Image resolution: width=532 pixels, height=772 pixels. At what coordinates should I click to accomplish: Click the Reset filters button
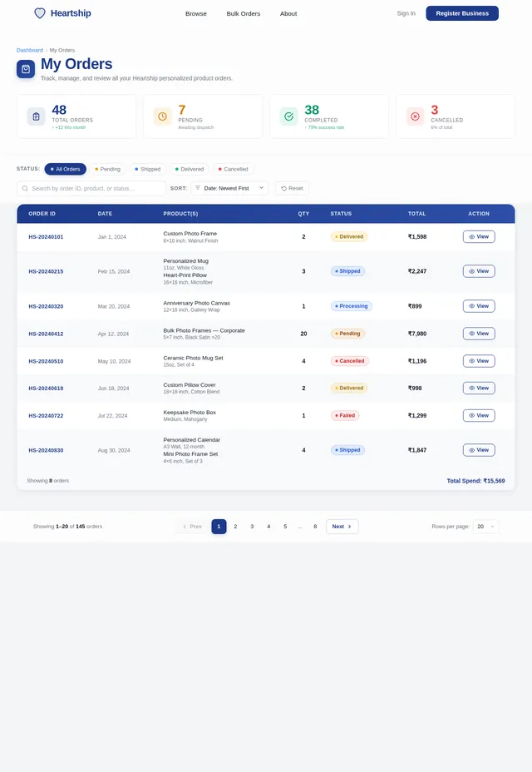point(293,189)
